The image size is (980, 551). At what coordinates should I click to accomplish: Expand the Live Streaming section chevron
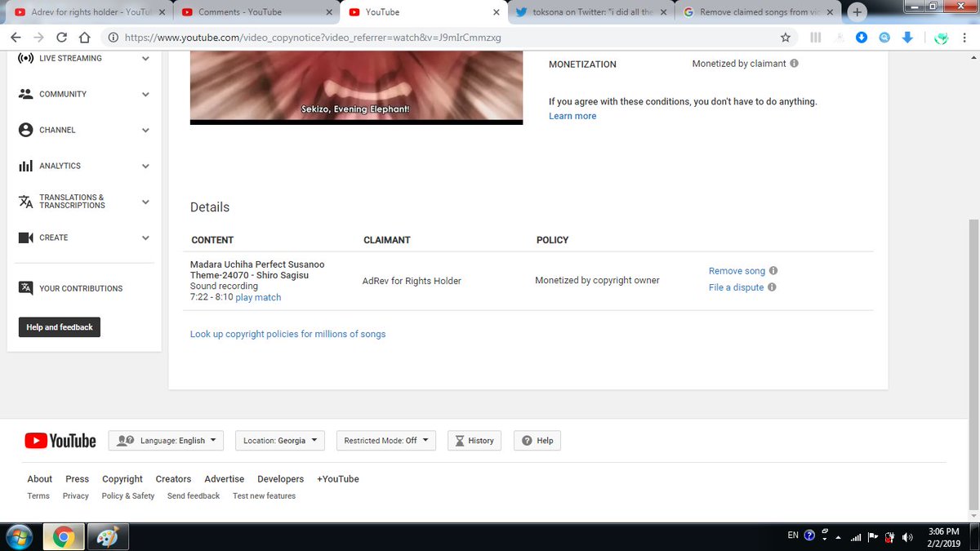[145, 59]
